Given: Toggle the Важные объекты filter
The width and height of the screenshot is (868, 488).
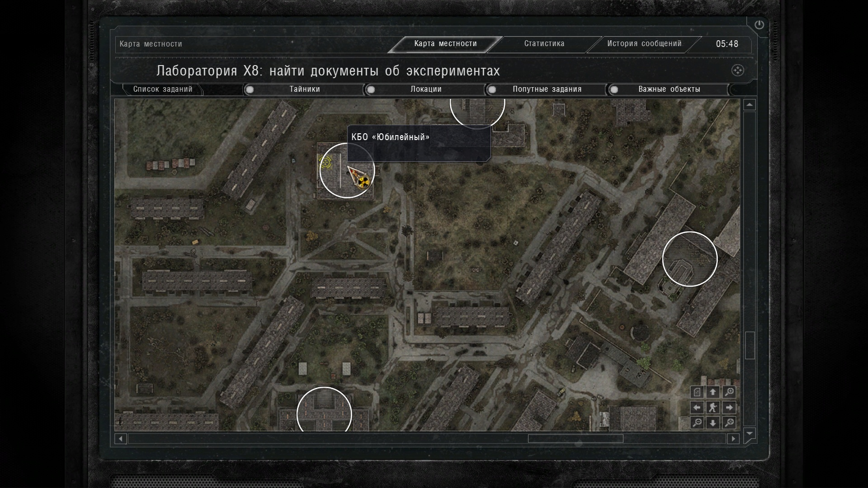Looking at the screenshot, I should coord(614,89).
